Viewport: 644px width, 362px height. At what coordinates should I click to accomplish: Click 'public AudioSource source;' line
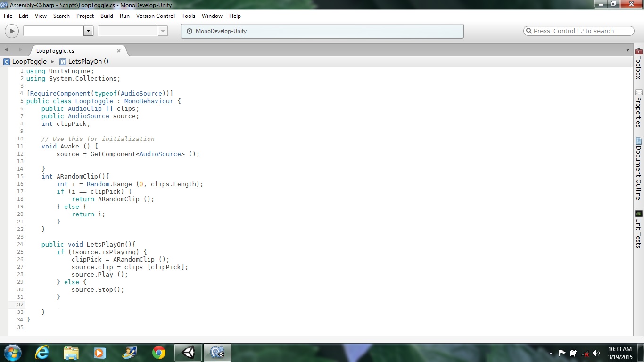pos(90,116)
